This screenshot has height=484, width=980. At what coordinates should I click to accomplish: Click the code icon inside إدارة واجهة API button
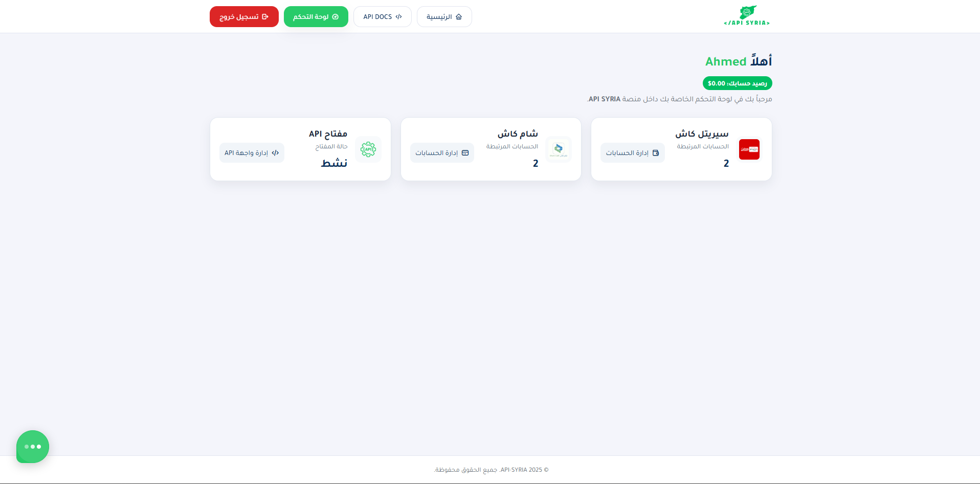pyautogui.click(x=275, y=152)
